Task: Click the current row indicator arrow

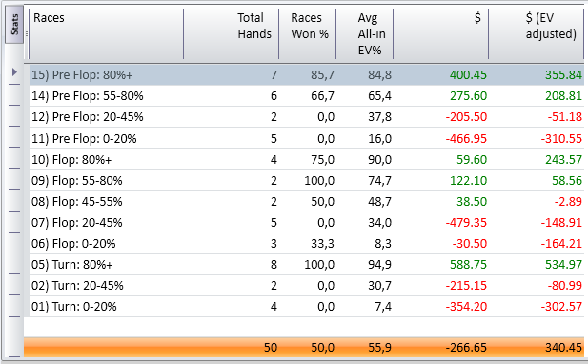Action: coord(14,71)
